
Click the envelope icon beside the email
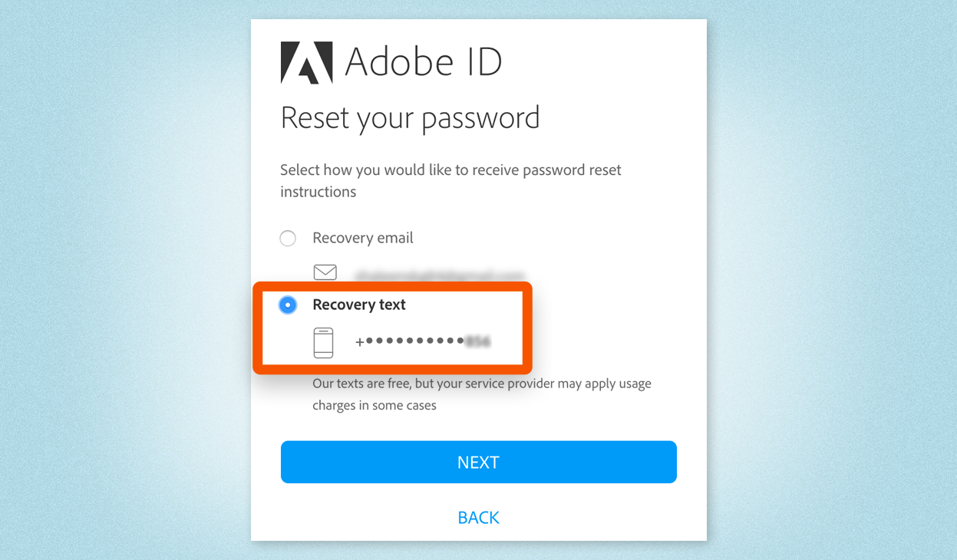click(325, 272)
